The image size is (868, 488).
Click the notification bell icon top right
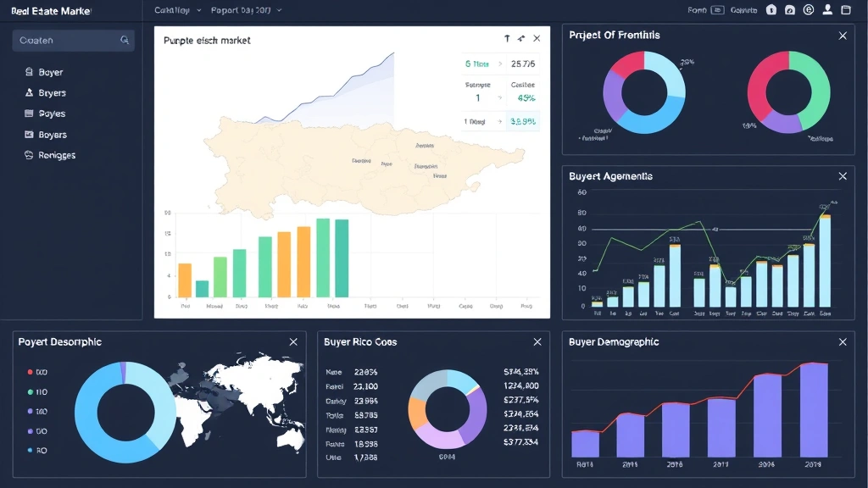[771, 9]
